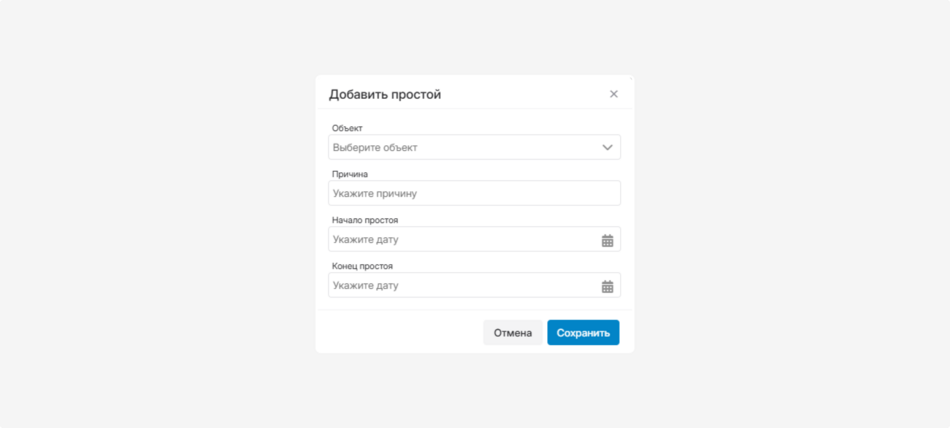Open the "Выберите объект" combo box
The image size is (950, 428).
[460, 147]
